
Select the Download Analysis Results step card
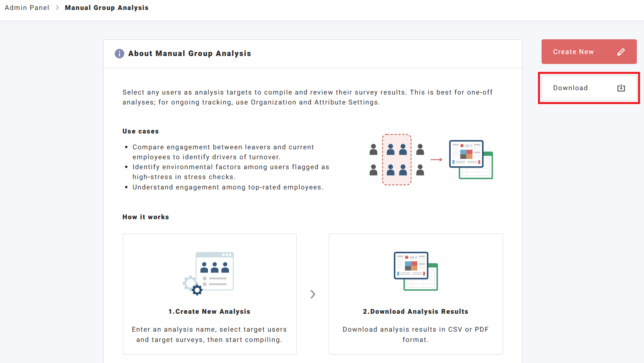pyautogui.click(x=416, y=294)
